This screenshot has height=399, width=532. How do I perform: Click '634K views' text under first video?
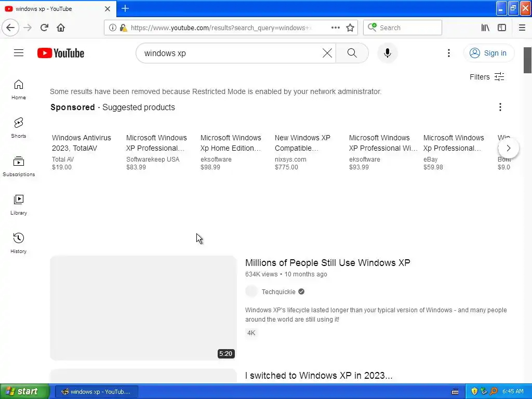tap(261, 274)
